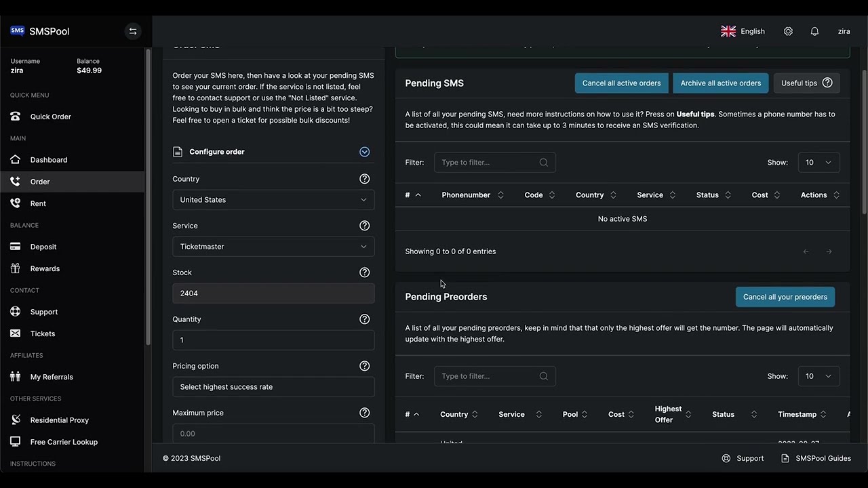
Task: Click the Quick Order telephone icon
Action: 16,117
